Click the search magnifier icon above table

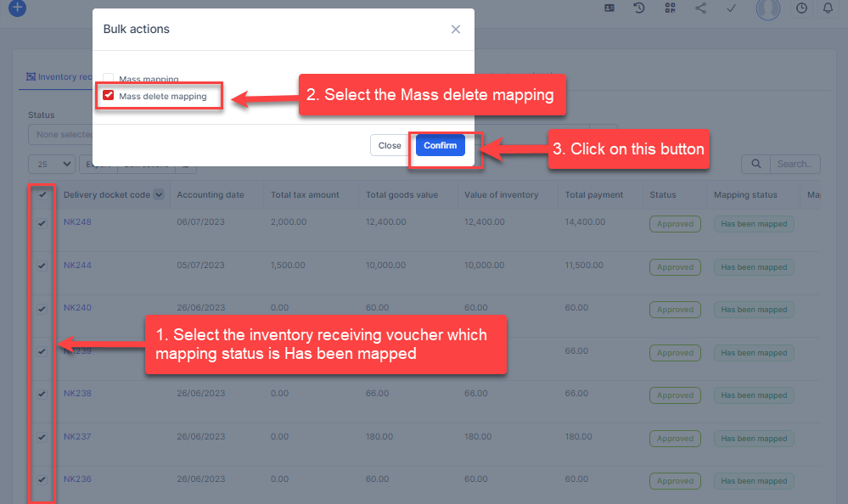click(755, 164)
